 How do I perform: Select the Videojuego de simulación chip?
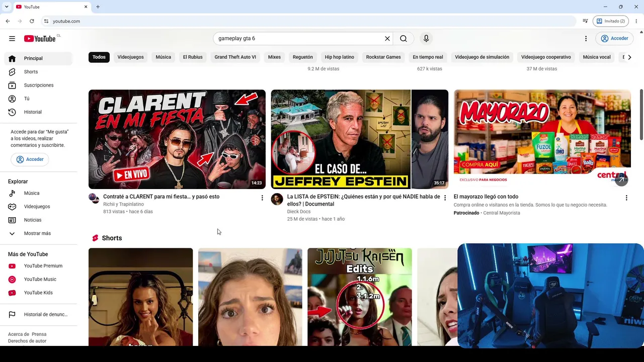tap(482, 57)
